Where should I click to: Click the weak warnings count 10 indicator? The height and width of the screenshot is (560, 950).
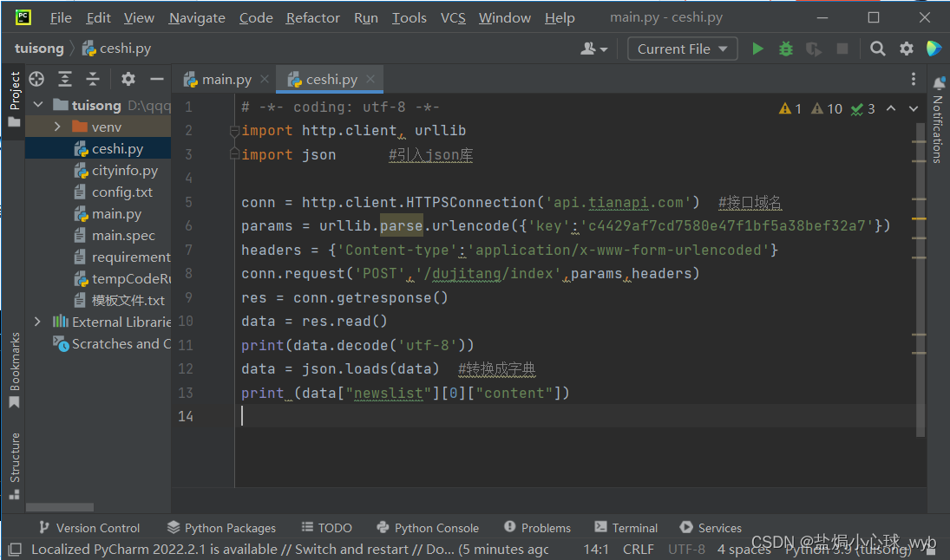(827, 108)
